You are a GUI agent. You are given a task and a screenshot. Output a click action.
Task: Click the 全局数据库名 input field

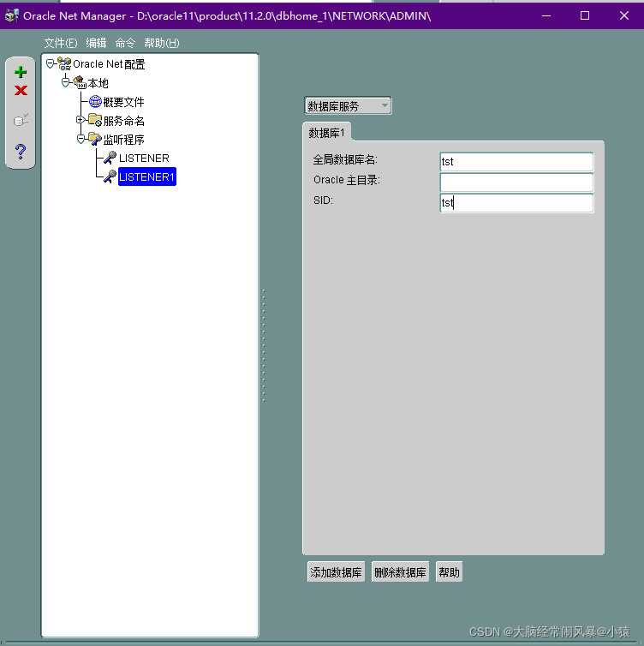coord(516,161)
